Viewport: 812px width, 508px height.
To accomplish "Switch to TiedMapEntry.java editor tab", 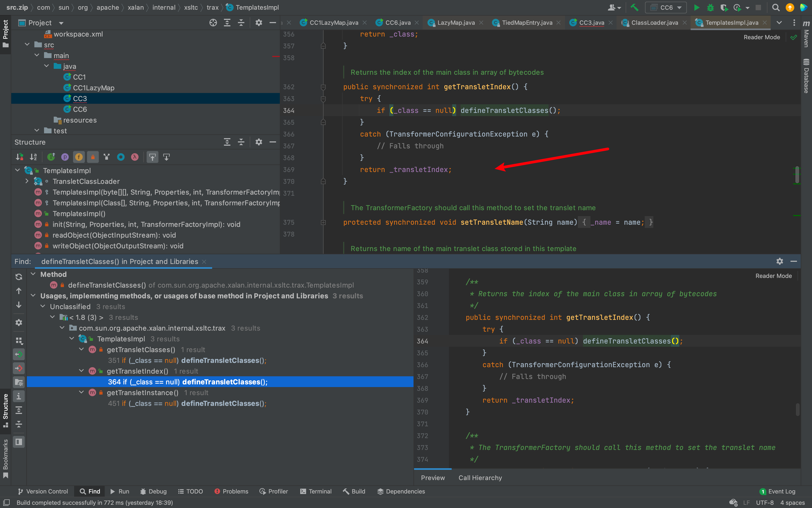I will pyautogui.click(x=527, y=23).
